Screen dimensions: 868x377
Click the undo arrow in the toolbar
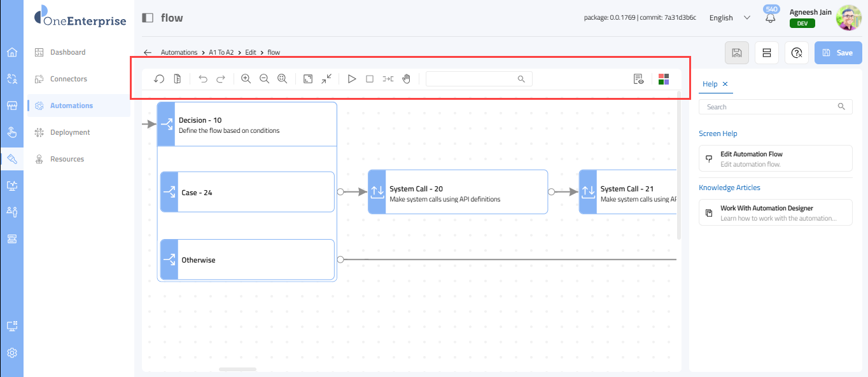(203, 79)
